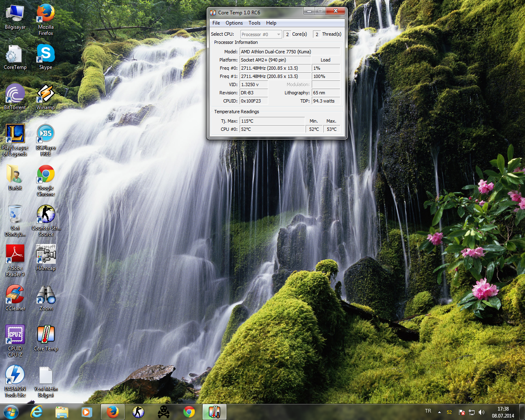Open the Help menu in Core Temp

click(x=271, y=23)
